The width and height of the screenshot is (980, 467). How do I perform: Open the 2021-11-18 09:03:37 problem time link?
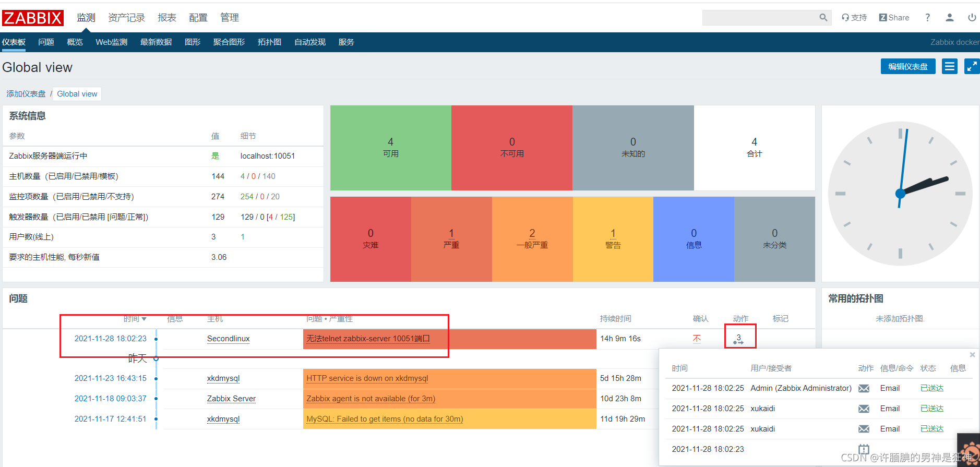tap(111, 399)
